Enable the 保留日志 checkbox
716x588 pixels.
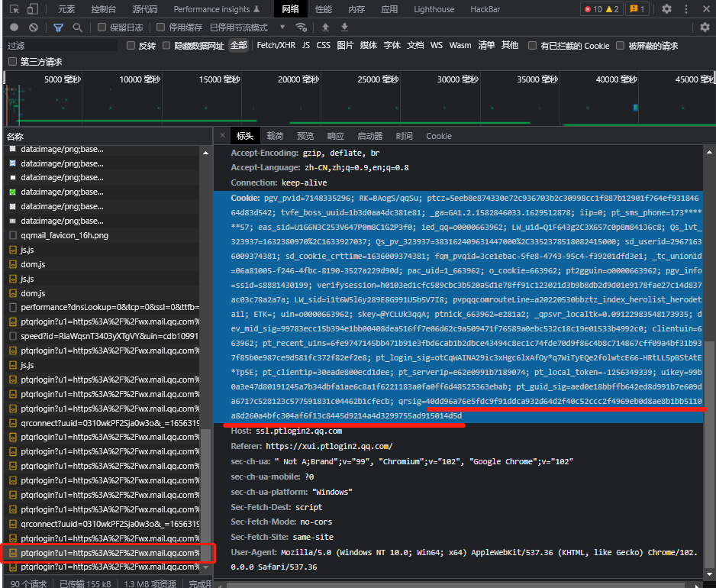click(x=102, y=27)
